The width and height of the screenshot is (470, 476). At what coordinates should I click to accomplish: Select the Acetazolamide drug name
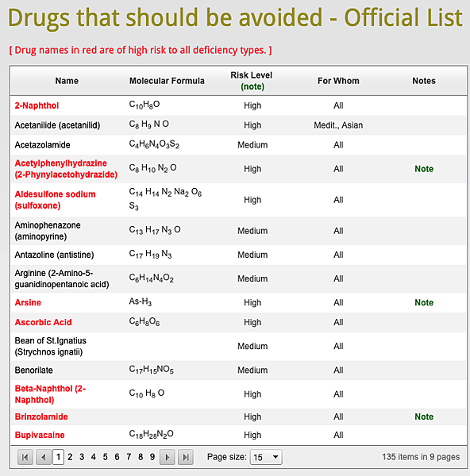[42, 145]
